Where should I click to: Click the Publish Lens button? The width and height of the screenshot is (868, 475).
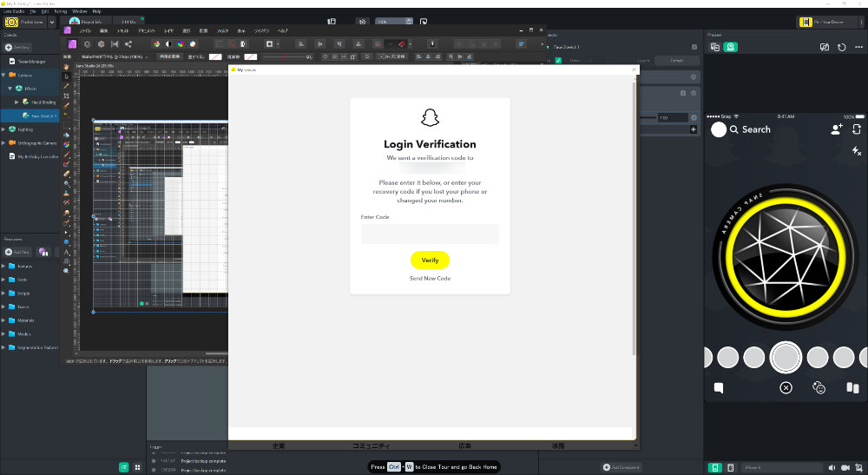click(25, 23)
